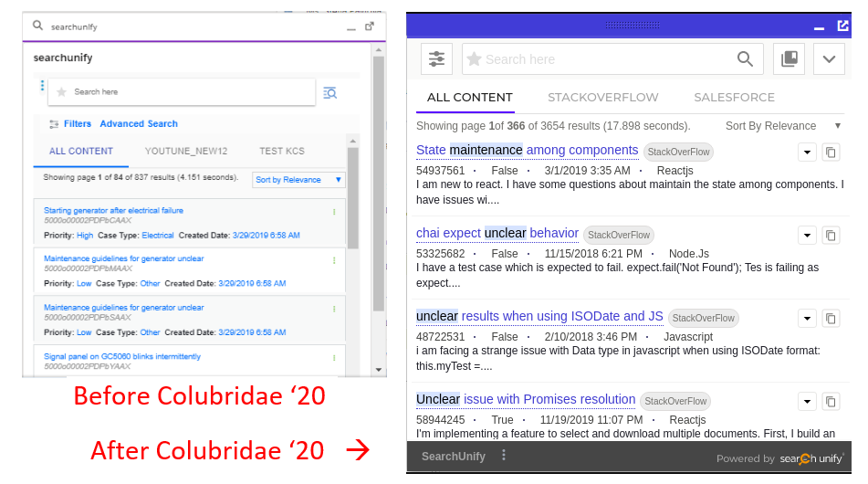This screenshot has width=868, height=484.
Task: Pop out the new panel with expand icon
Action: pyautogui.click(x=842, y=26)
